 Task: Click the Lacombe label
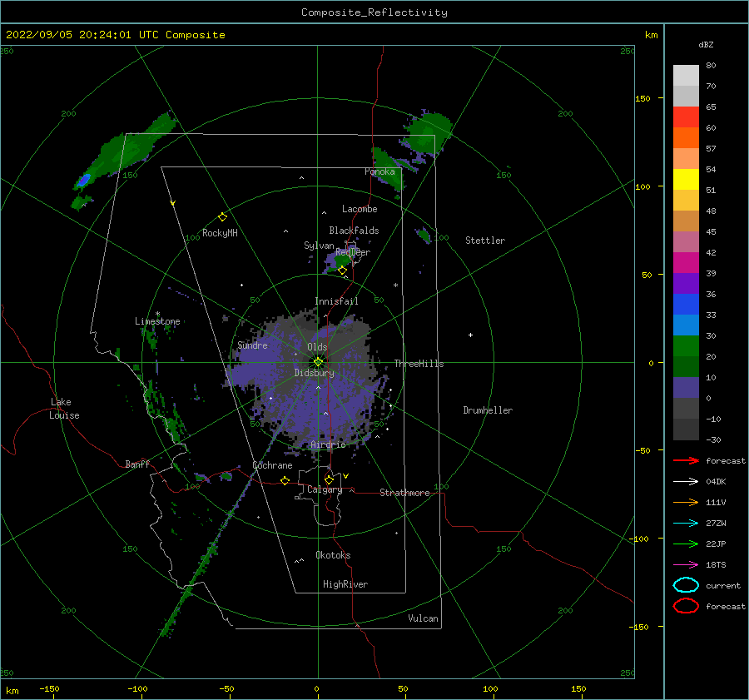coord(360,209)
